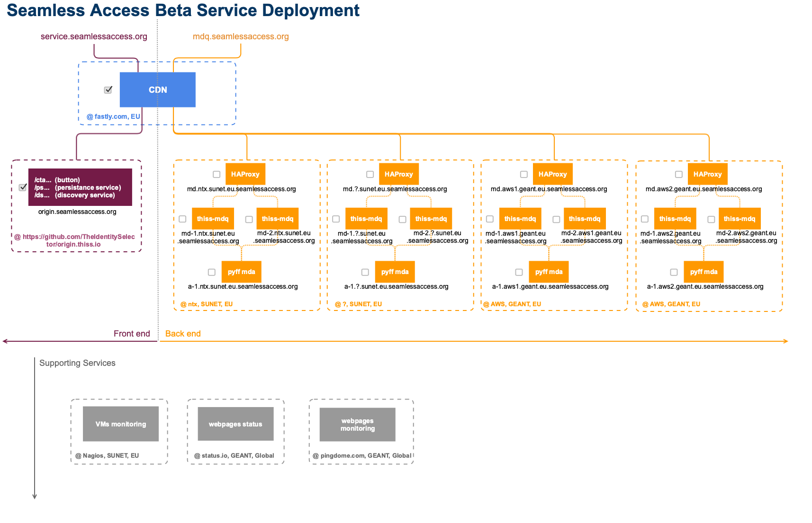Toggle the checked checkbox beside the CDN box
The image size is (812, 523).
[x=108, y=90]
